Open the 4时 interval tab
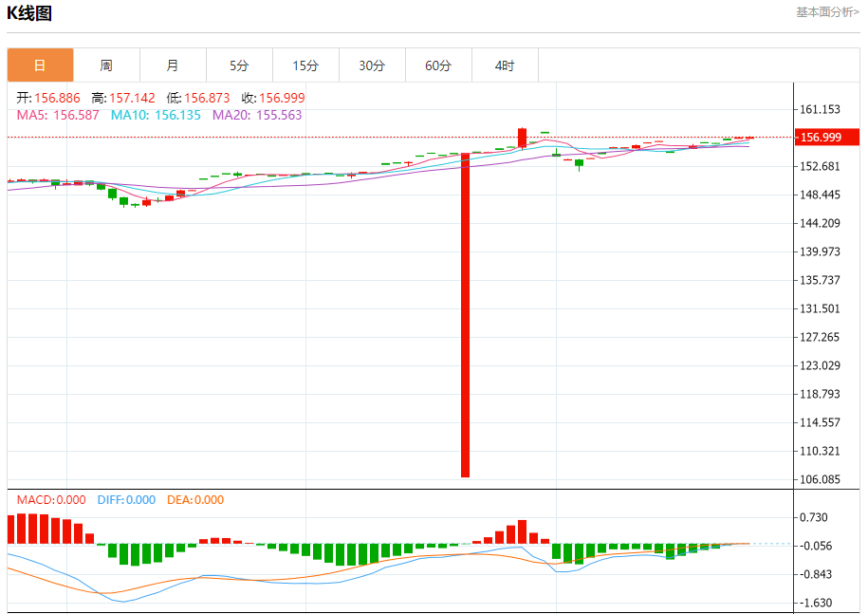 point(506,65)
